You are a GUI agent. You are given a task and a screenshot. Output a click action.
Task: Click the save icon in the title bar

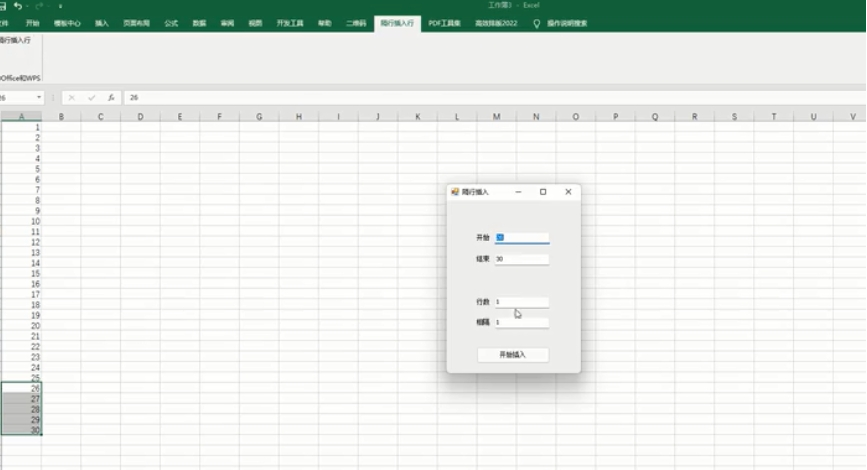(3, 6)
